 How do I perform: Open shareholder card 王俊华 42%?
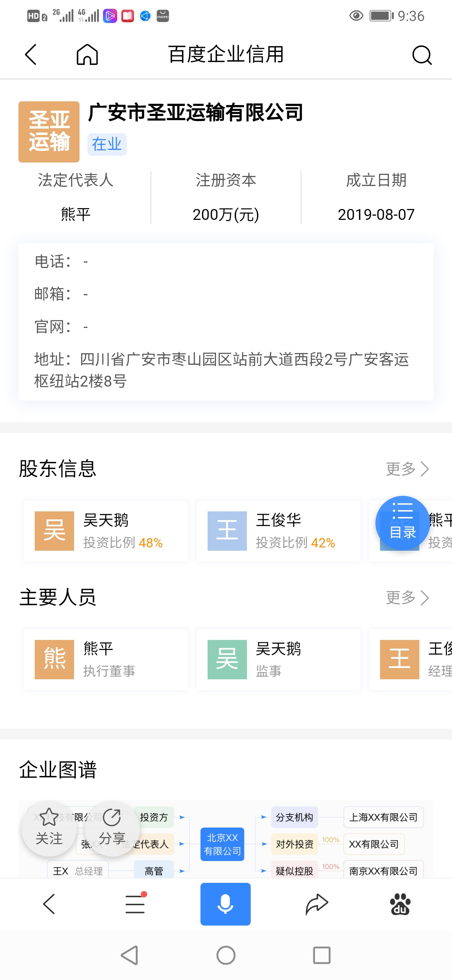coord(278,531)
